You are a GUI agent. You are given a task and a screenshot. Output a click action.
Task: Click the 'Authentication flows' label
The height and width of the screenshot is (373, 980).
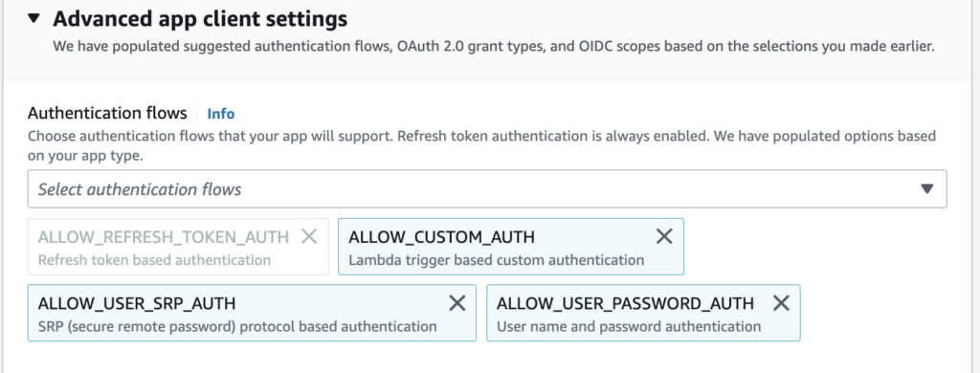[x=107, y=113]
